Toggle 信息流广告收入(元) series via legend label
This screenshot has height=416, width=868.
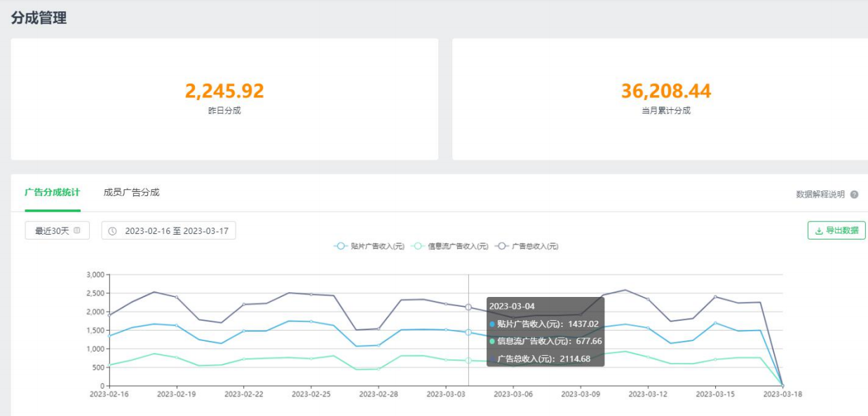click(x=458, y=247)
